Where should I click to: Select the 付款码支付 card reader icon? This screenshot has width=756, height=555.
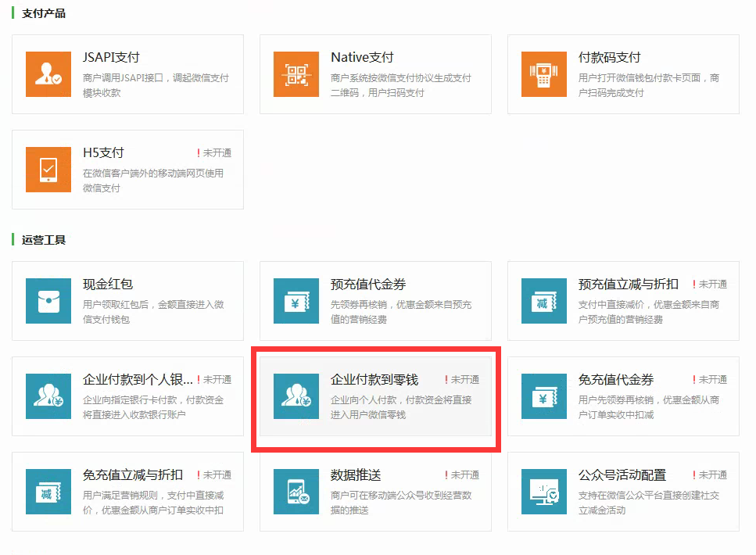pos(544,74)
